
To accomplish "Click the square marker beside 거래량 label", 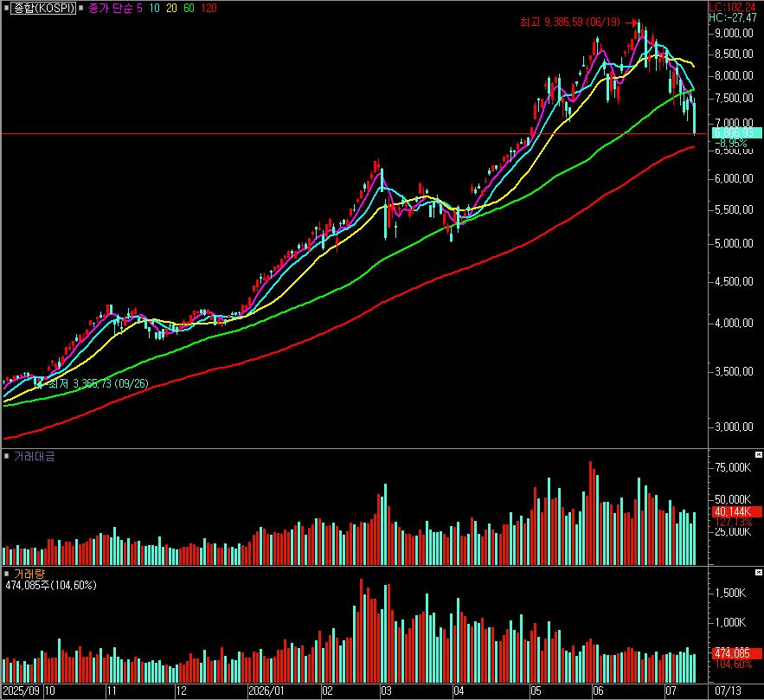I will 6,575.
